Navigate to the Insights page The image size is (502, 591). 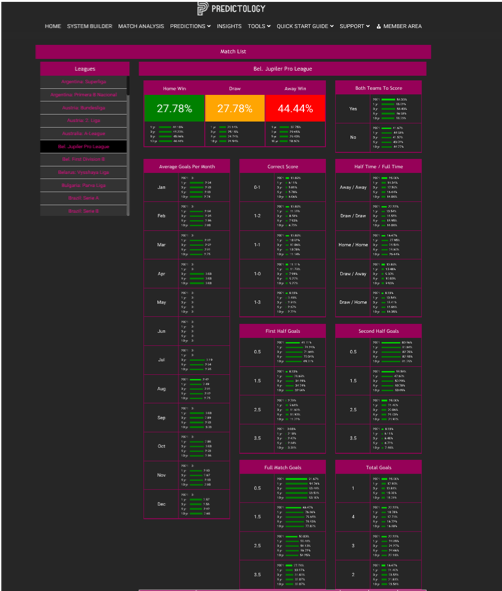click(x=229, y=26)
